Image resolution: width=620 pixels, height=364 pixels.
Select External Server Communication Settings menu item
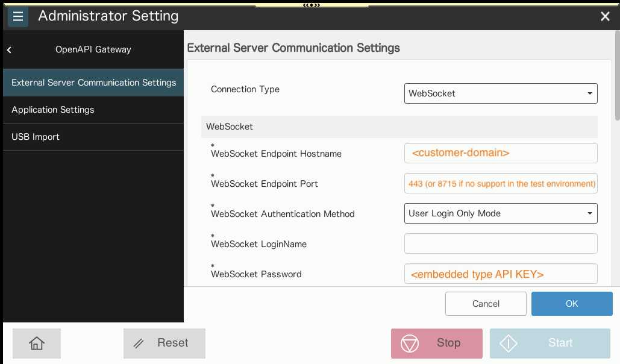93,83
